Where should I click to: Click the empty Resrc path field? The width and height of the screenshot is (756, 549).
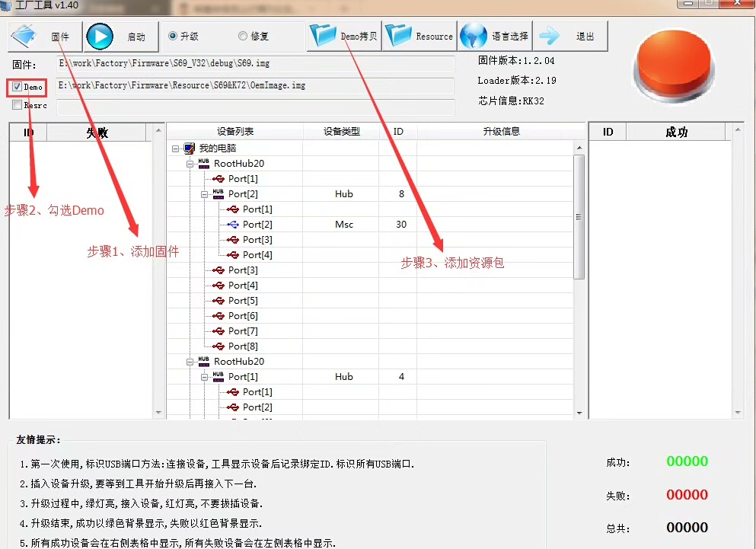(x=256, y=107)
